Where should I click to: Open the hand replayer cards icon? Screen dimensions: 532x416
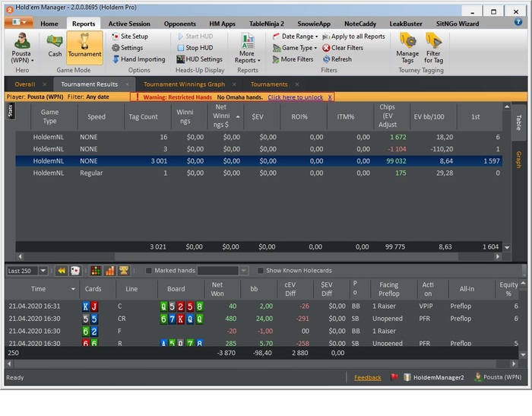tap(75, 271)
